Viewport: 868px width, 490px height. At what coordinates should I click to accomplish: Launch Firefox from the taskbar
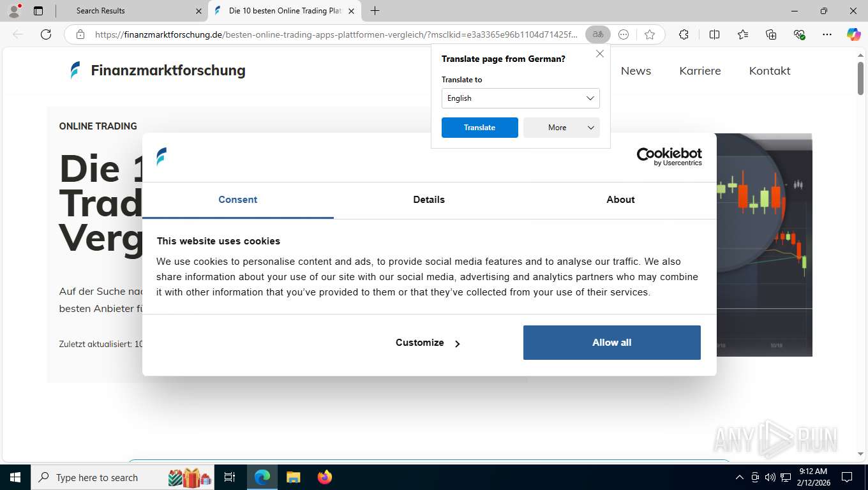pos(324,477)
